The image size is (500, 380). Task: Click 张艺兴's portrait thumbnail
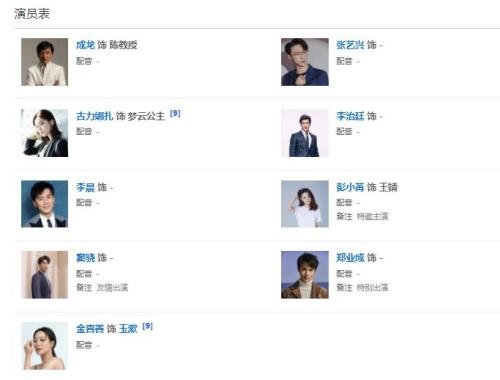click(x=305, y=62)
